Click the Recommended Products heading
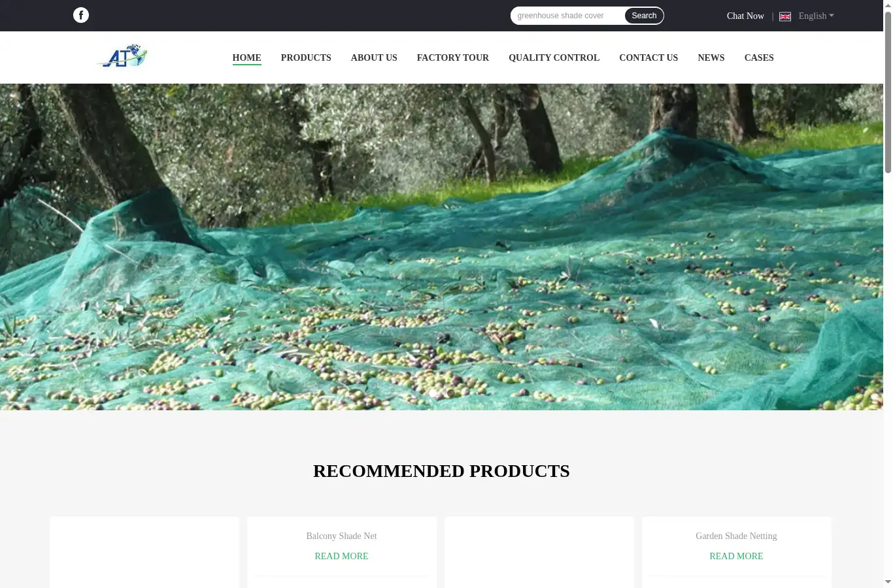Image resolution: width=893 pixels, height=588 pixels. coord(441,471)
